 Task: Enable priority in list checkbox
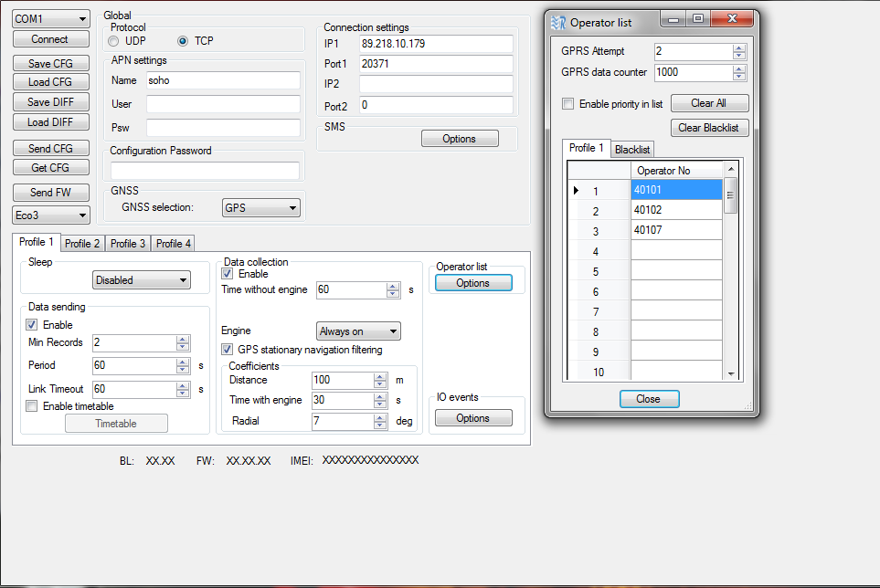click(x=568, y=104)
